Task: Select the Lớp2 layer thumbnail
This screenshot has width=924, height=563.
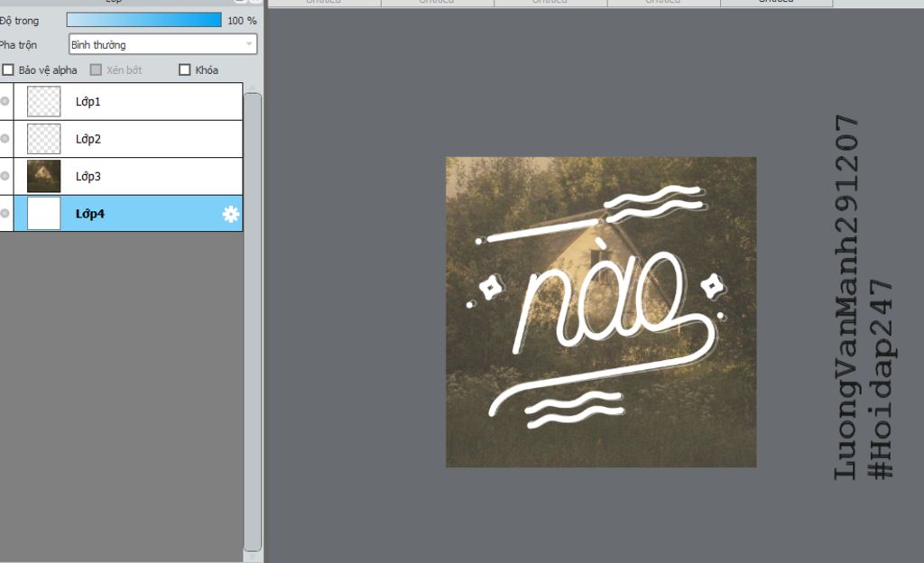Action: [x=43, y=138]
